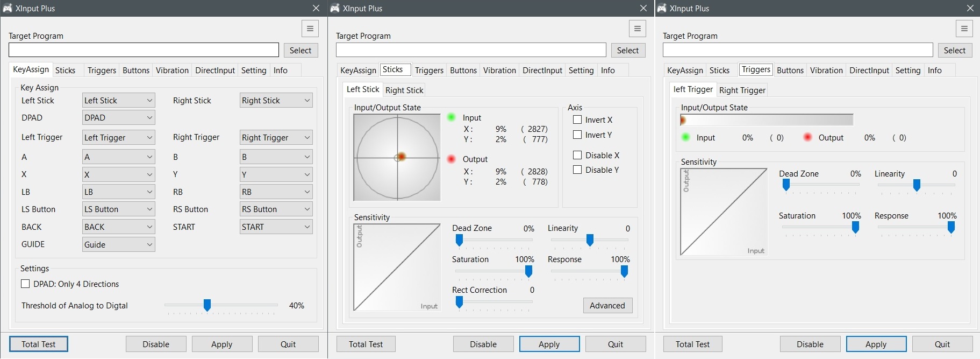Screen dimensions: 980x359
Task: Open the GUIDE assignment dropdown
Action: [119, 244]
